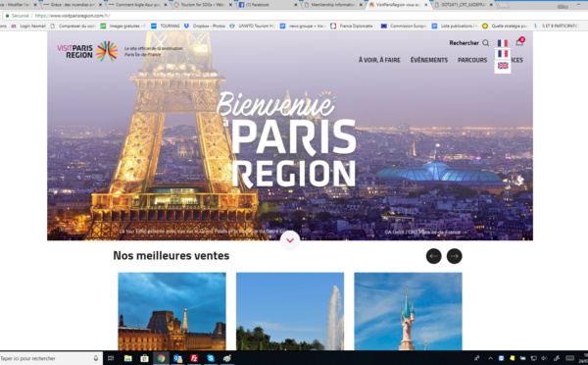This screenshot has width=588, height=365.
Task: Open the France Diplomatie bookmark
Action: coord(352,26)
